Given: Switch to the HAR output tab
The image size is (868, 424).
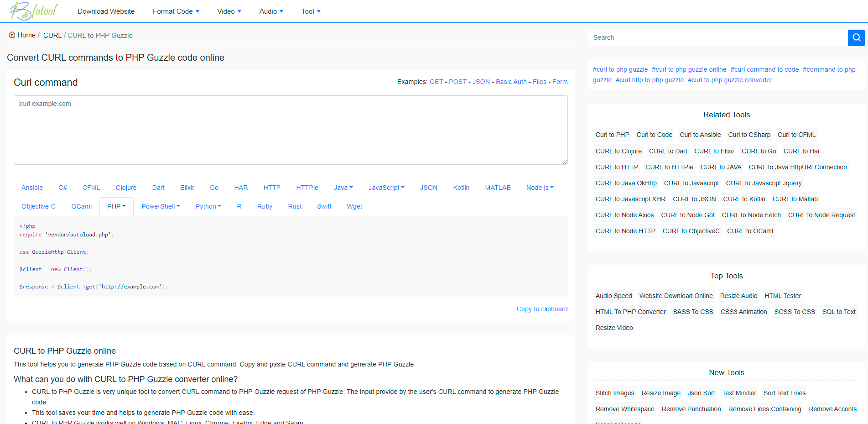Looking at the screenshot, I should (x=241, y=187).
